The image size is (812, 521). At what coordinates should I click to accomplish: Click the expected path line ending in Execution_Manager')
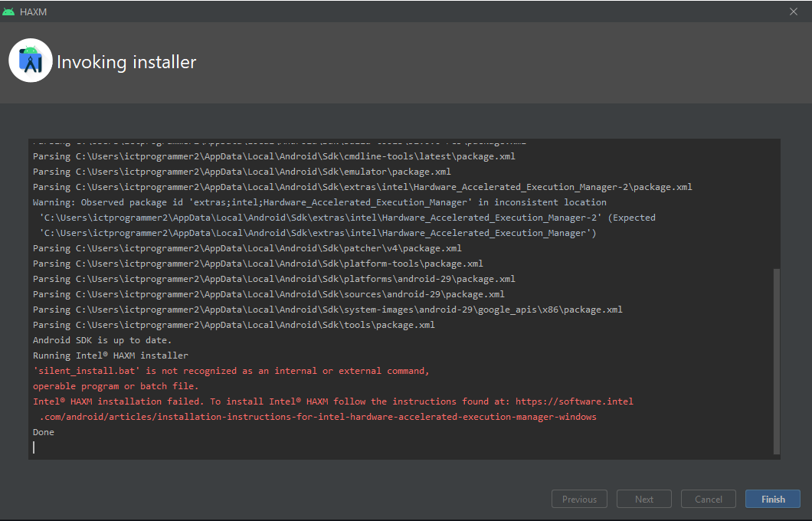coord(318,233)
